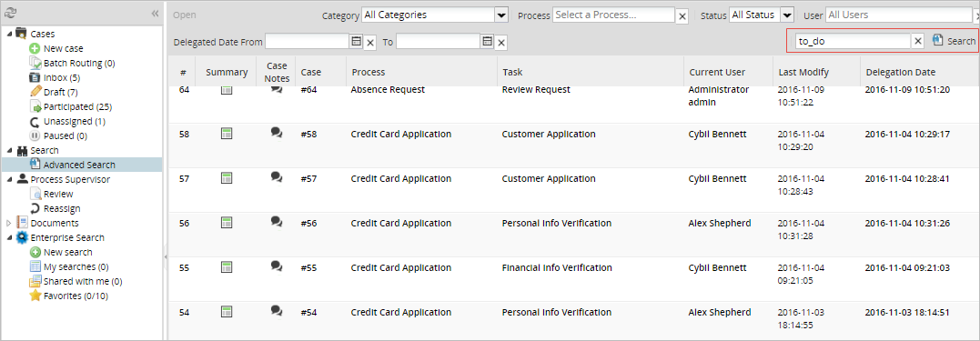Open the calendar picker for the To date

click(487, 41)
